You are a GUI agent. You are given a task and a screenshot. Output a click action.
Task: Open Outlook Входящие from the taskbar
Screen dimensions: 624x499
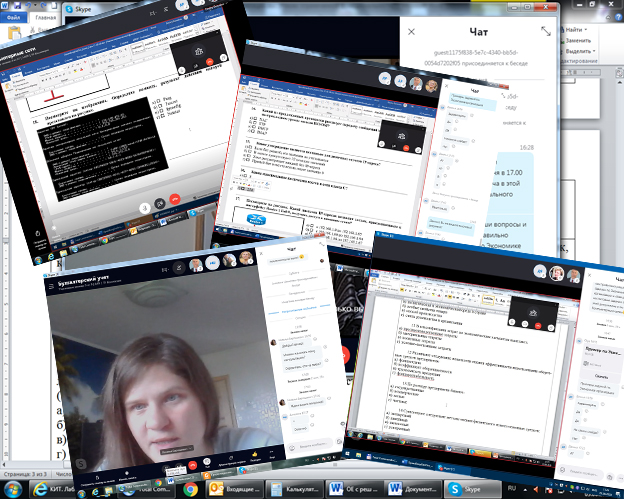238,489
